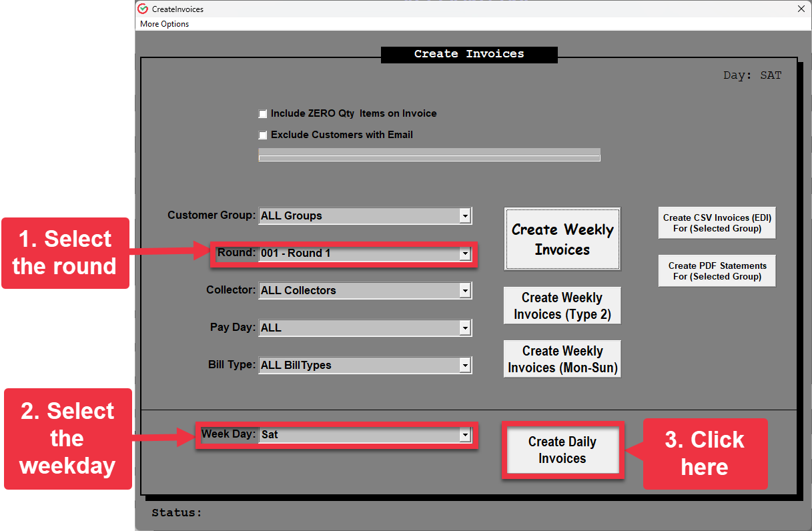Image resolution: width=812 pixels, height=531 pixels.
Task: Click Create Daily Invoices button
Action: 562,450
